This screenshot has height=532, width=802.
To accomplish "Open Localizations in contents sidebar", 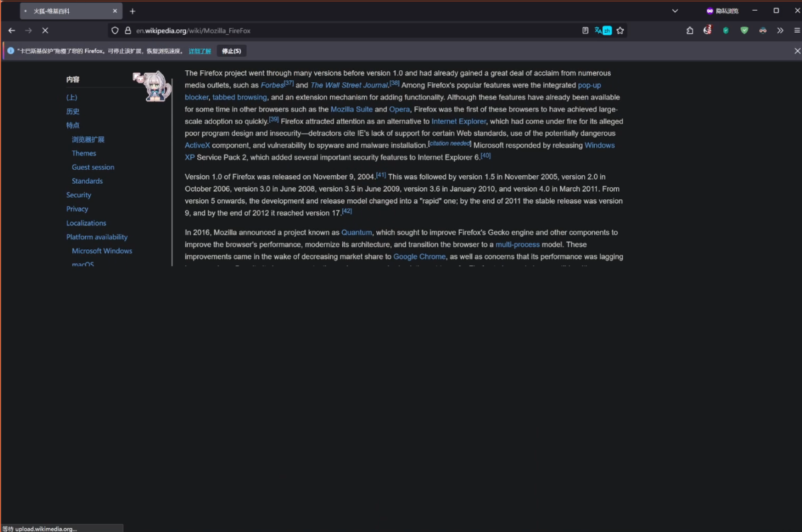I will click(86, 223).
